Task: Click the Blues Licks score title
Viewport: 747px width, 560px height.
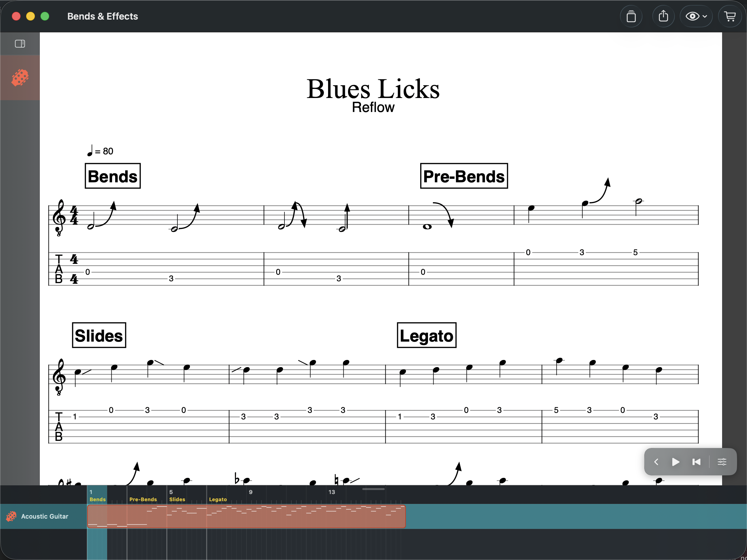Action: point(373,89)
